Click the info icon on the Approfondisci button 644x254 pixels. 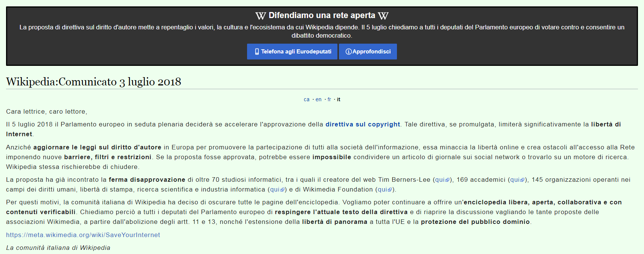pos(348,52)
